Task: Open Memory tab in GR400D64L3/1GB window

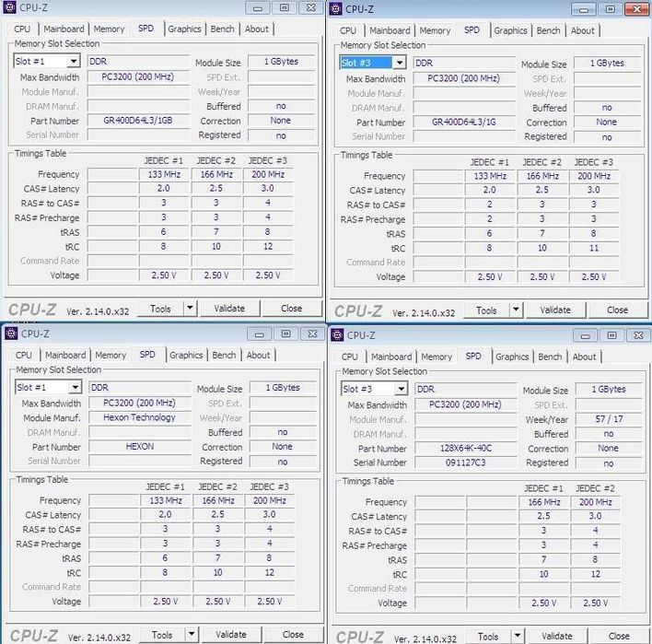Action: pos(109,29)
